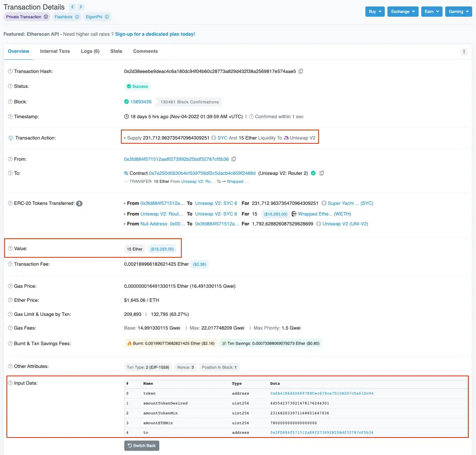Click help icon beside Block label
Viewport: 476px width, 455px height.
tap(10, 101)
